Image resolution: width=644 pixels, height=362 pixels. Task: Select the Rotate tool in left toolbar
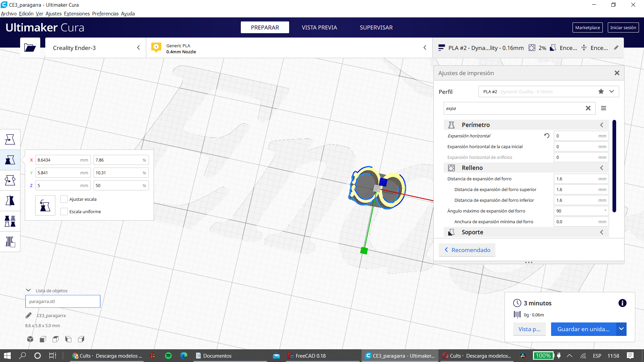pyautogui.click(x=10, y=180)
